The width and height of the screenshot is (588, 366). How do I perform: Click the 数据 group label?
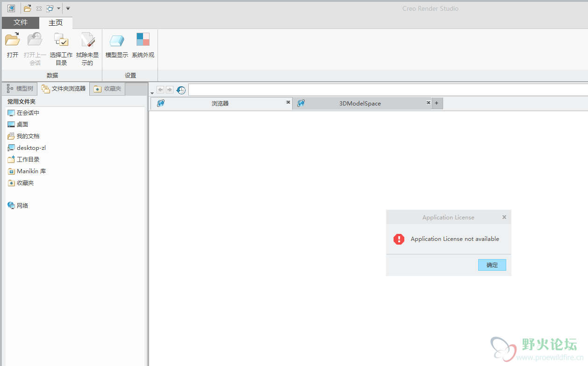(x=52, y=75)
